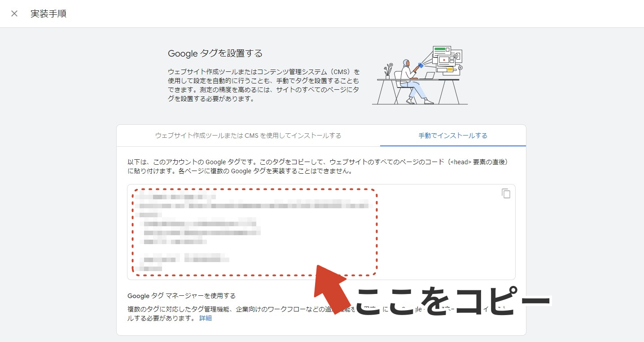The height and width of the screenshot is (342, 644).
Task: Copy the Google tag code with the copy icon
Action: 506,193
